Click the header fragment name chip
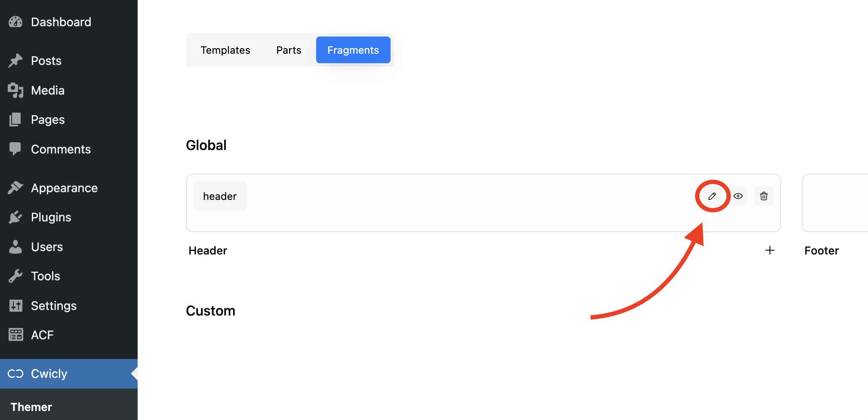The image size is (868, 420). click(220, 196)
